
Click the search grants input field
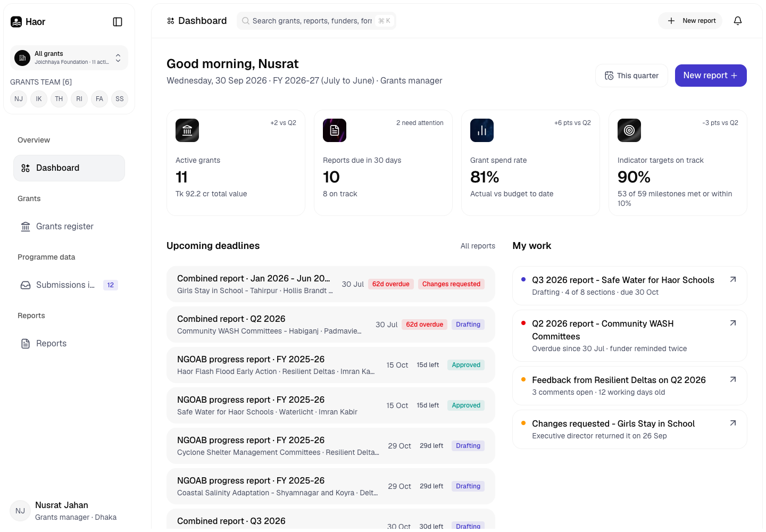[317, 21]
